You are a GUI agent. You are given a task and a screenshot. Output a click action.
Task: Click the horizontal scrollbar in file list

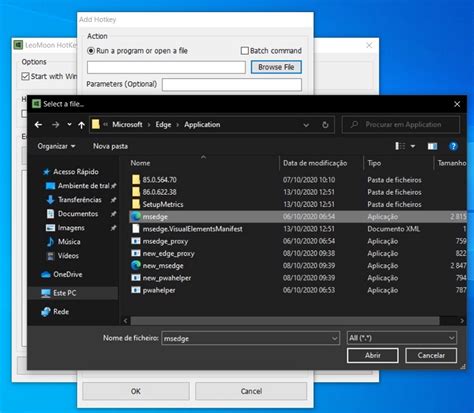tap(285, 321)
